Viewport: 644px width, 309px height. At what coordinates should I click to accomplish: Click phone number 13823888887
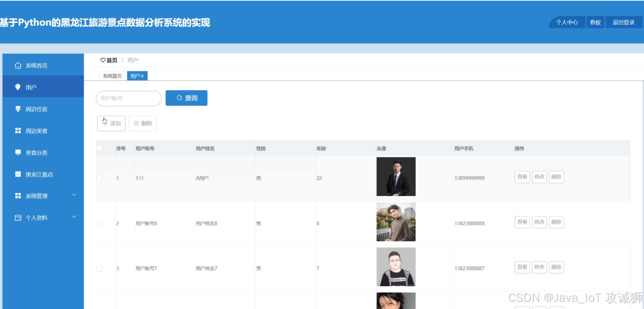click(470, 269)
